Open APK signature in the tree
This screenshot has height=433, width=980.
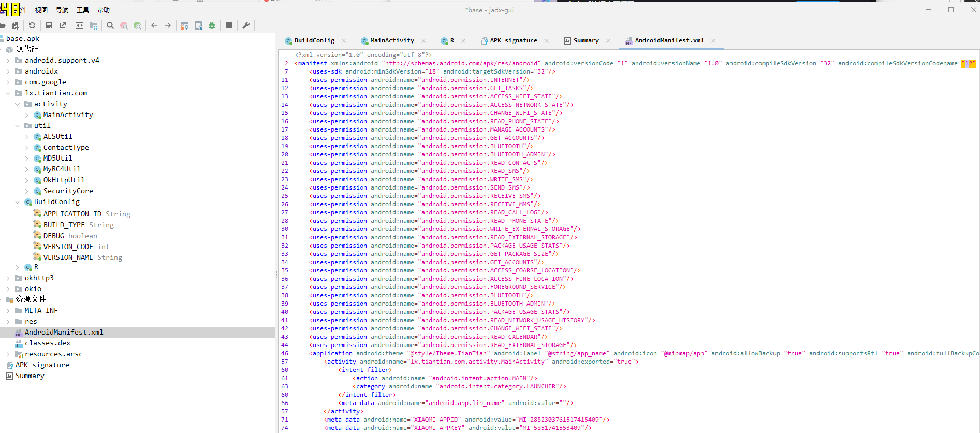[42, 365]
